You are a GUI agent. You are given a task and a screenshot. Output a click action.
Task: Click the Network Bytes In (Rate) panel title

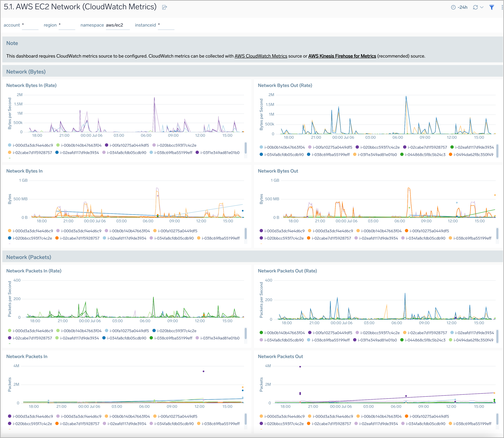tap(31, 85)
